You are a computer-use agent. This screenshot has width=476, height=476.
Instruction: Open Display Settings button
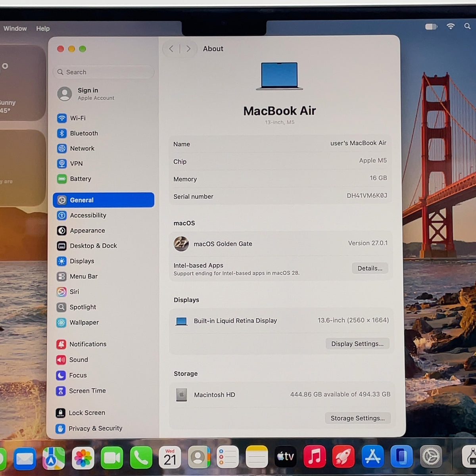[x=357, y=344]
